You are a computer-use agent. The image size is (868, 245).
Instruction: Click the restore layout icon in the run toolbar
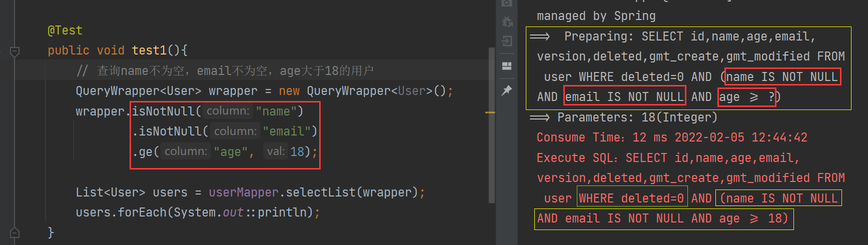click(507, 66)
